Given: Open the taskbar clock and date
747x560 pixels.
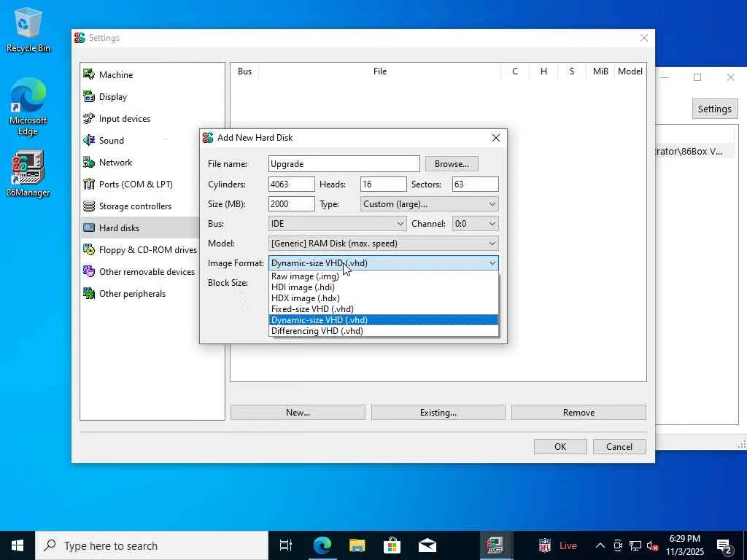Looking at the screenshot, I should 684,545.
